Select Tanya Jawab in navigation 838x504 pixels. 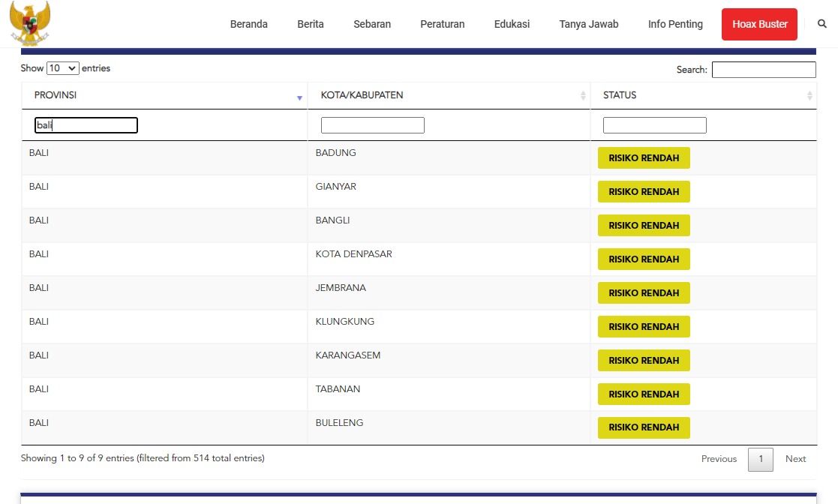click(x=589, y=24)
